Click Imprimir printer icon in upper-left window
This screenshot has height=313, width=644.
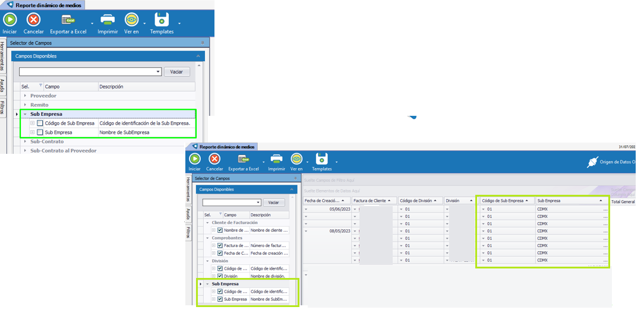[108, 20]
